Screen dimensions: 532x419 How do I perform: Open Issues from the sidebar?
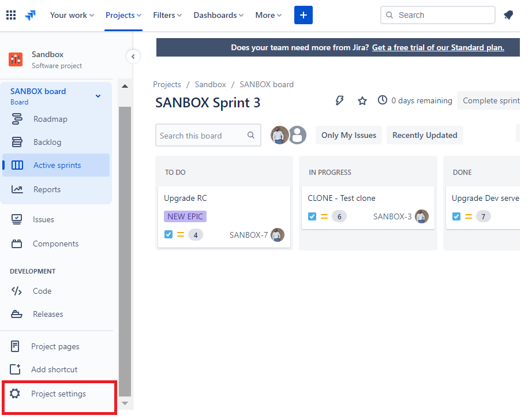(x=56, y=219)
